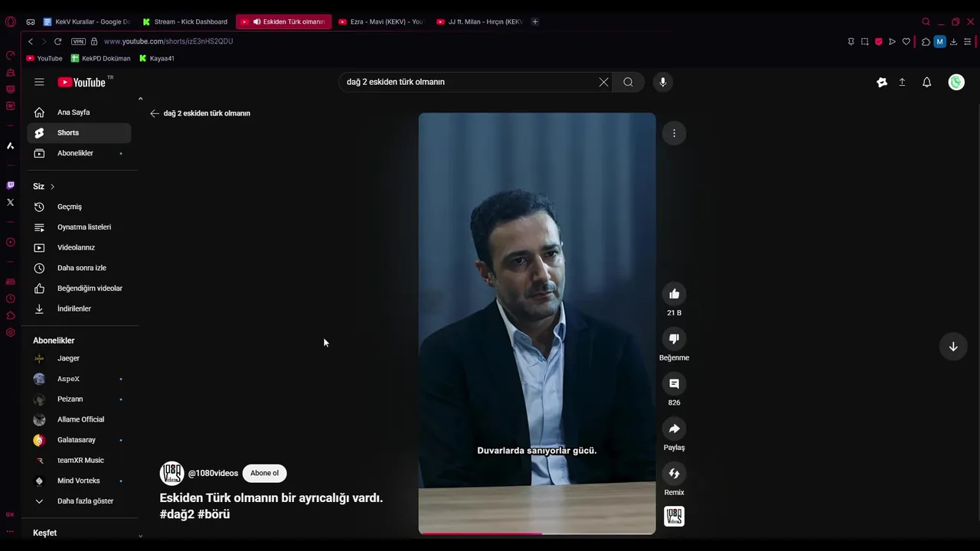The width and height of the screenshot is (980, 551).
Task: Start voice search with microphone
Action: (x=663, y=82)
